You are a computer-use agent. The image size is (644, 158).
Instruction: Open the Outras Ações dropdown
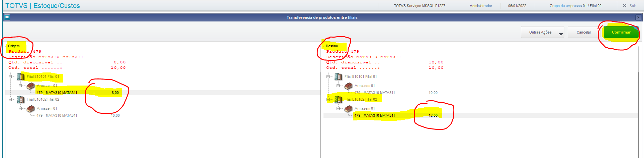[542, 32]
